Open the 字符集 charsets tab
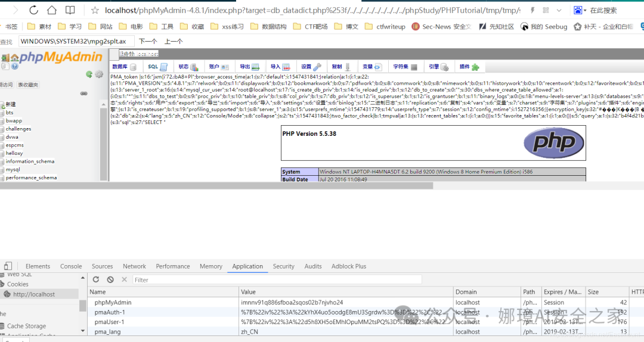Image resolution: width=644 pixels, height=342 pixels. [x=405, y=67]
